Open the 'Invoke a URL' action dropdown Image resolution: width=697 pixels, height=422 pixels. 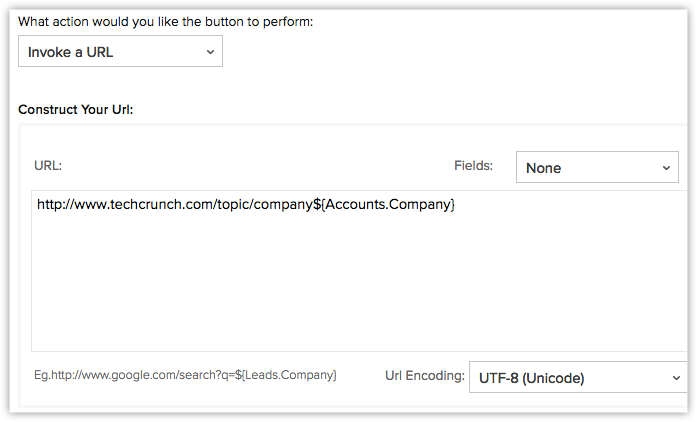[x=120, y=51]
